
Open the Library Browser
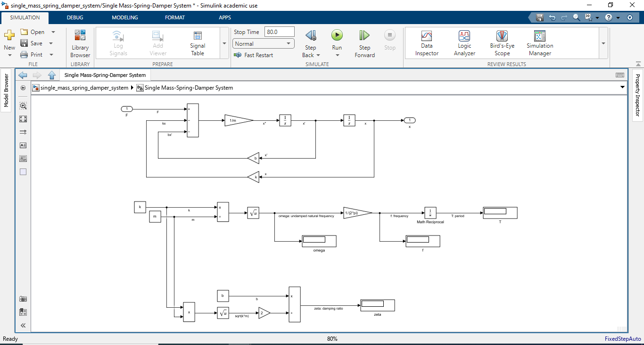pyautogui.click(x=80, y=43)
